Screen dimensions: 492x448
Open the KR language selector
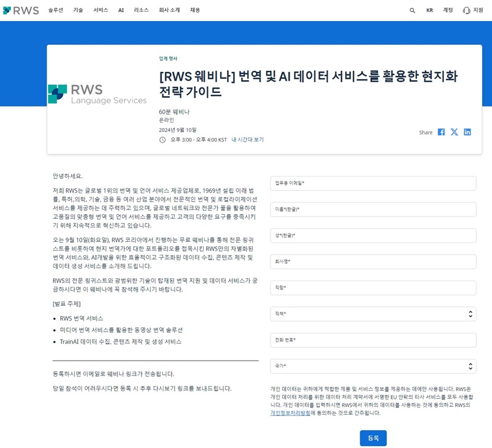pyautogui.click(x=429, y=10)
